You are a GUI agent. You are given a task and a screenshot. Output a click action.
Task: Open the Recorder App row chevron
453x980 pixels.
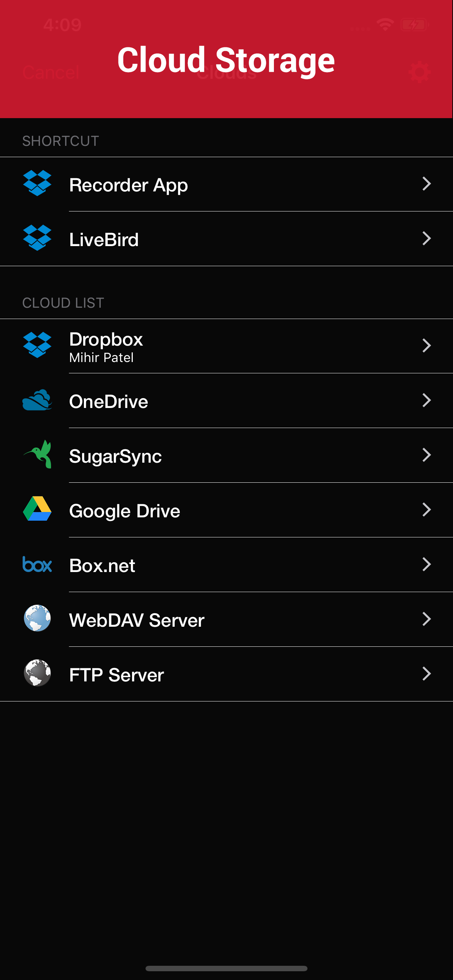tap(427, 184)
